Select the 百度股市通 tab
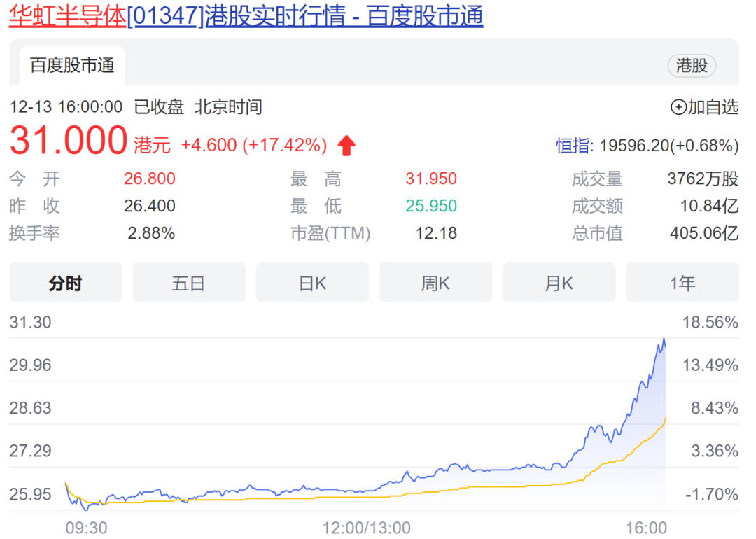The image size is (756, 539). click(72, 66)
